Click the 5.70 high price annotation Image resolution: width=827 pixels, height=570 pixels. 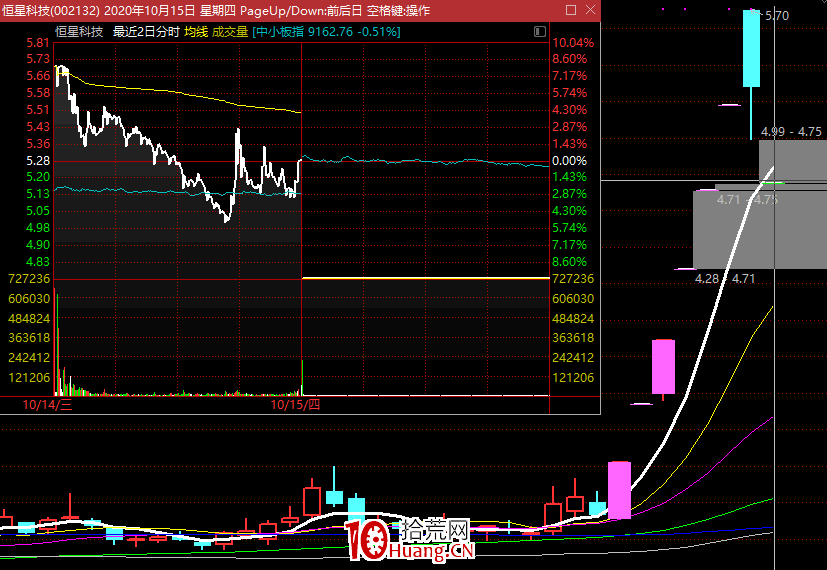point(777,16)
